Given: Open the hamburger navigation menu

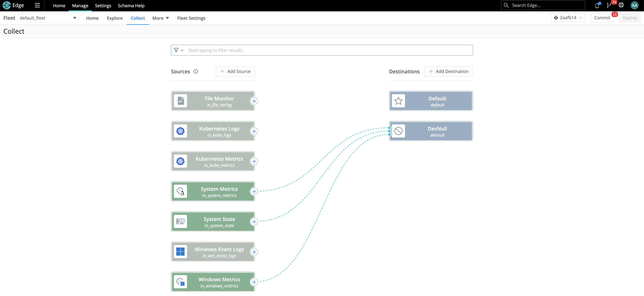Looking at the screenshot, I should 37,5.
